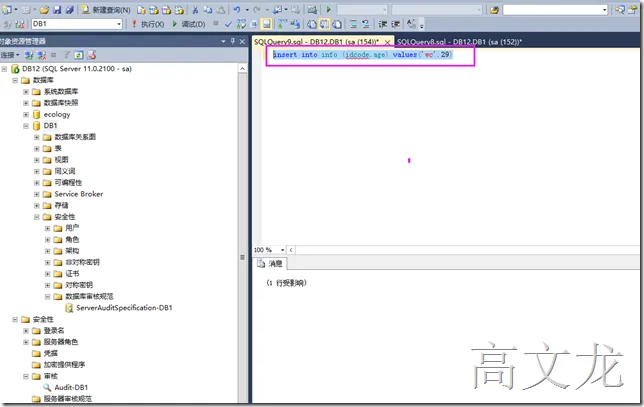This screenshot has width=644, height=407.
Task: Open Object Explorer window position dropdown arrow
Action: [223, 41]
